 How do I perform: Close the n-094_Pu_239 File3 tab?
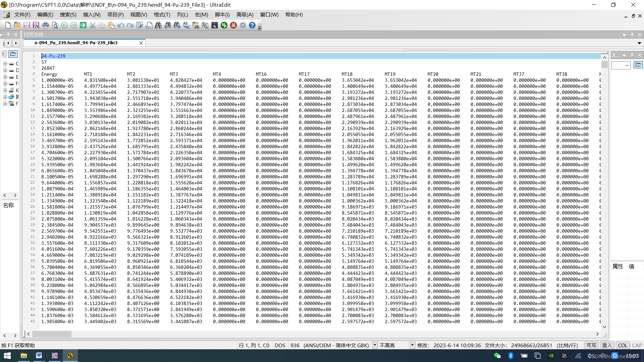click(x=141, y=43)
